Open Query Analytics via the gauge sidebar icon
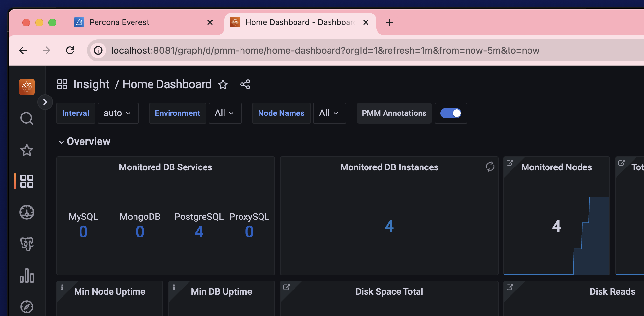 [x=27, y=212]
